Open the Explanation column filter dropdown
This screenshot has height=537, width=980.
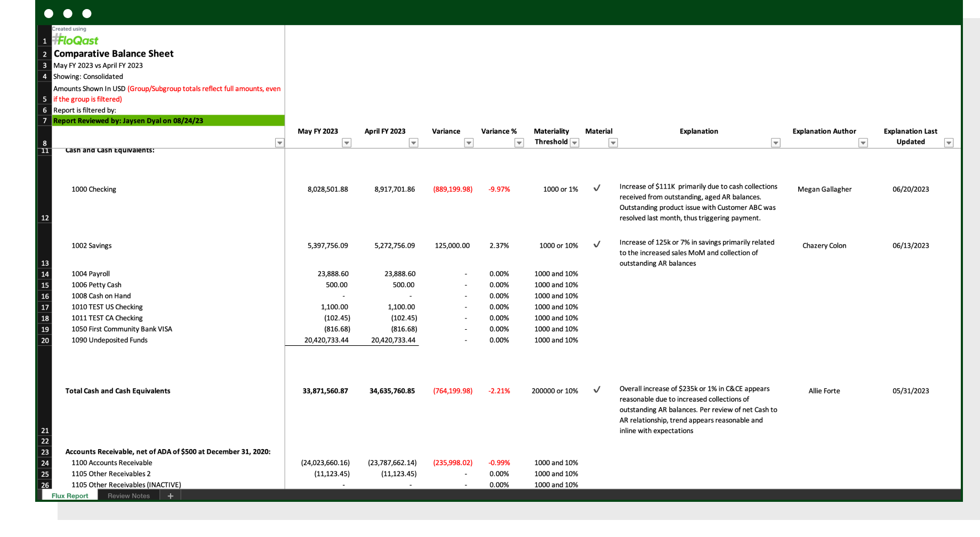776,143
